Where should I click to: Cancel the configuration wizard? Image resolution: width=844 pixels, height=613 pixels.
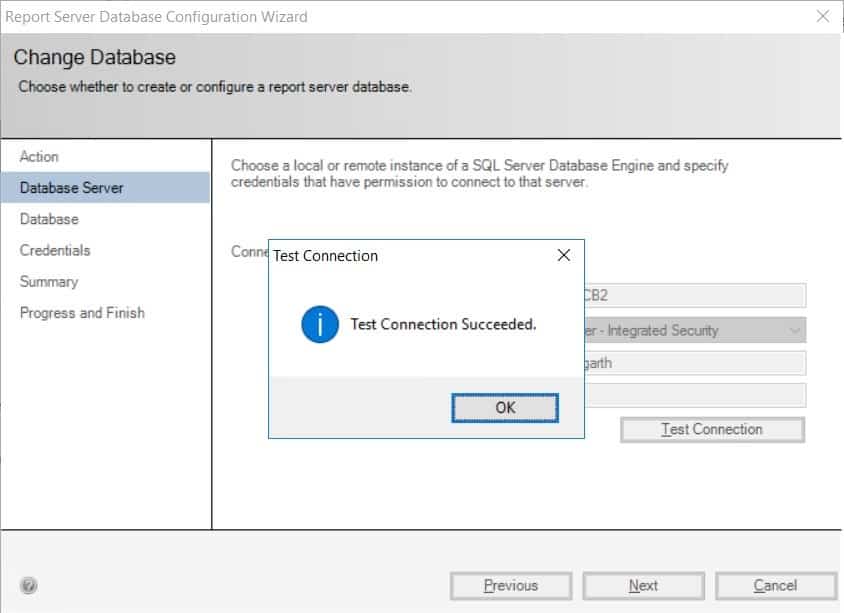coord(776,586)
